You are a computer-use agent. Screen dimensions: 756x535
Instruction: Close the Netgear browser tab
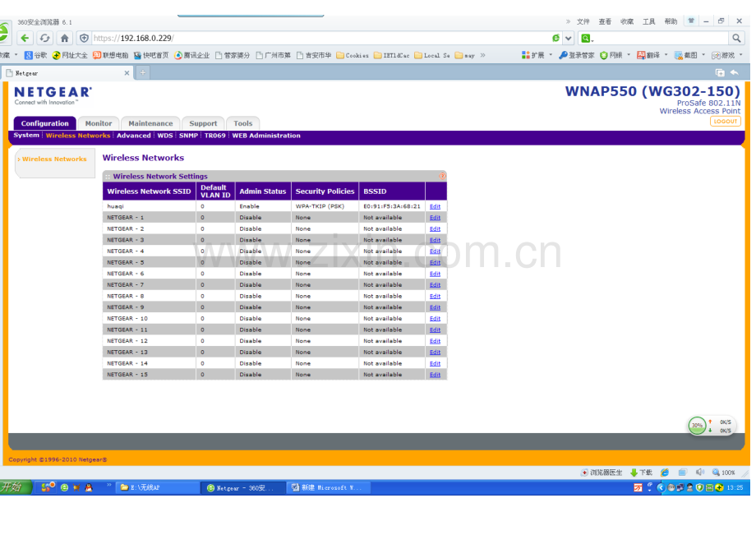[x=127, y=73]
